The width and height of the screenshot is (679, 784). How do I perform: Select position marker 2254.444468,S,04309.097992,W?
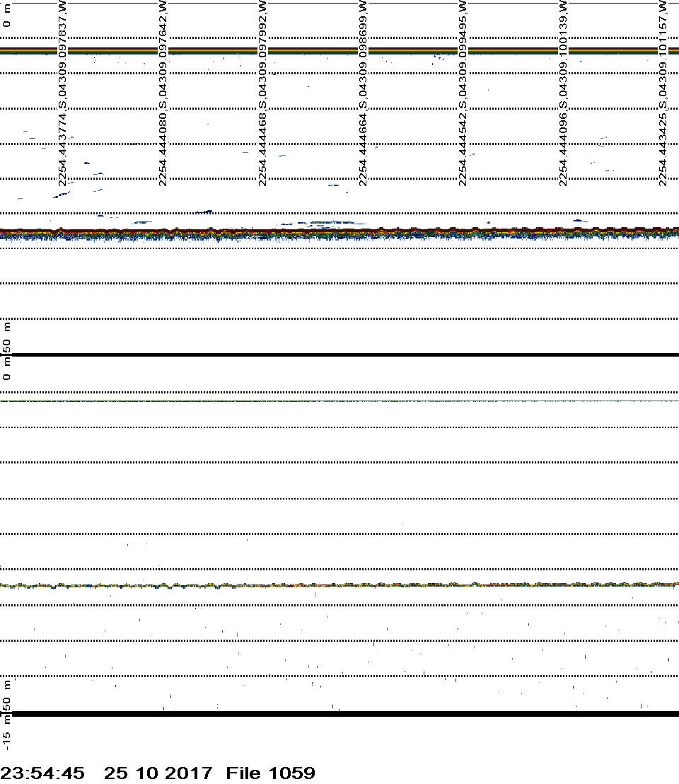[263, 93]
